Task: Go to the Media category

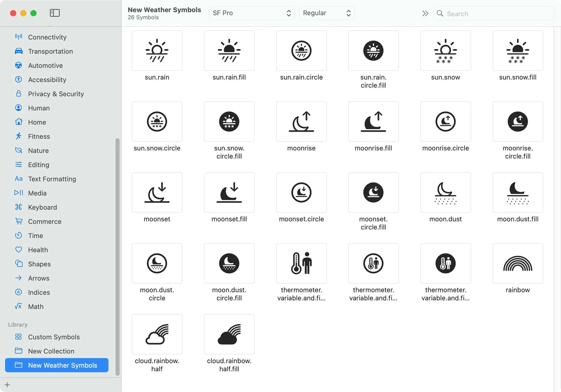Action: pyautogui.click(x=57, y=193)
